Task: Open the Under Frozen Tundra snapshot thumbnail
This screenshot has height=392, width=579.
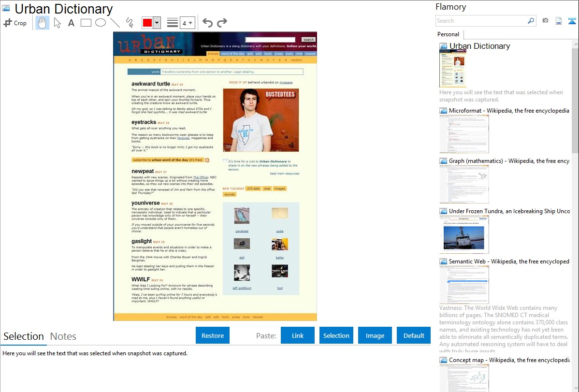Action: tap(464, 234)
